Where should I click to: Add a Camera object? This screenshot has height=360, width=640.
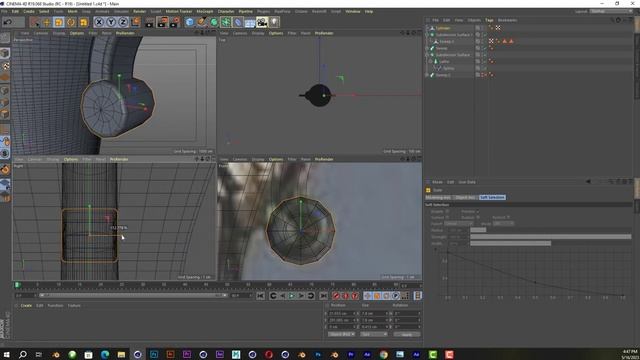point(262,22)
